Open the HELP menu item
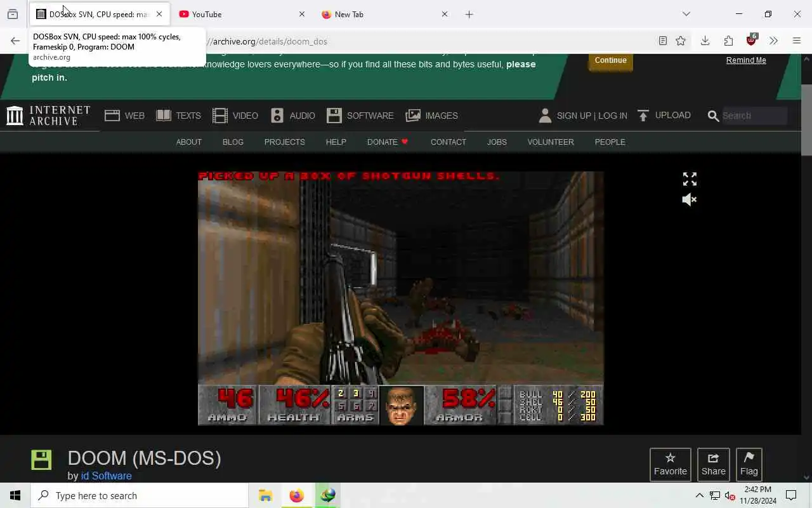 coord(336,142)
